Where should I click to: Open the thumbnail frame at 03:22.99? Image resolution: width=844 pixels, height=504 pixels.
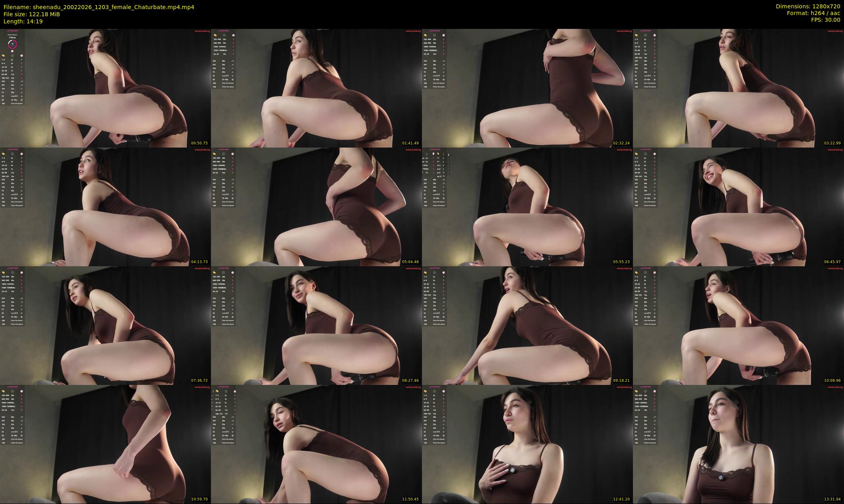point(738,88)
